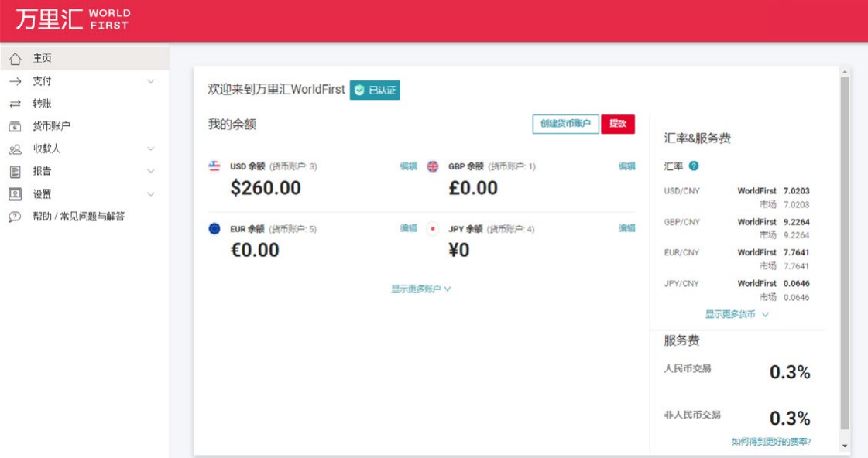Viewport: 868px width, 458px height.
Task: Click the 人民币交易 service fee label
Action: coord(688,368)
